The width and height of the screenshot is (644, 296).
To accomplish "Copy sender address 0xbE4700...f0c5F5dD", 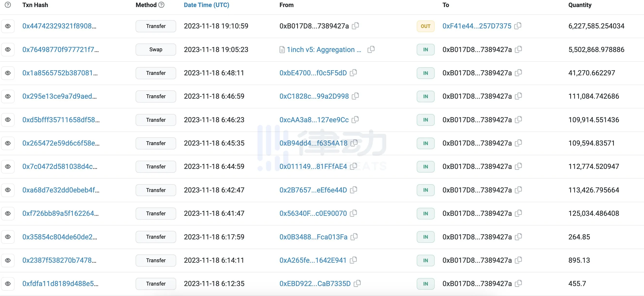I will (353, 73).
